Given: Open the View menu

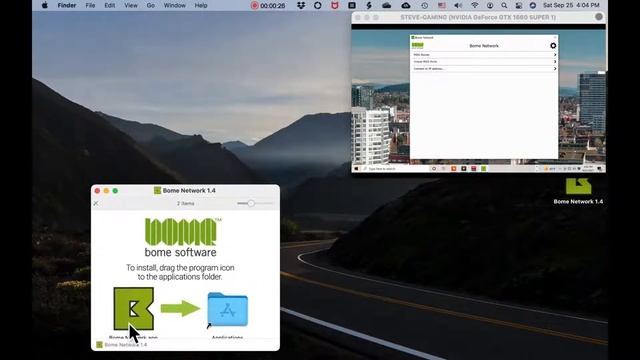Looking at the screenshot, I should [131, 5].
